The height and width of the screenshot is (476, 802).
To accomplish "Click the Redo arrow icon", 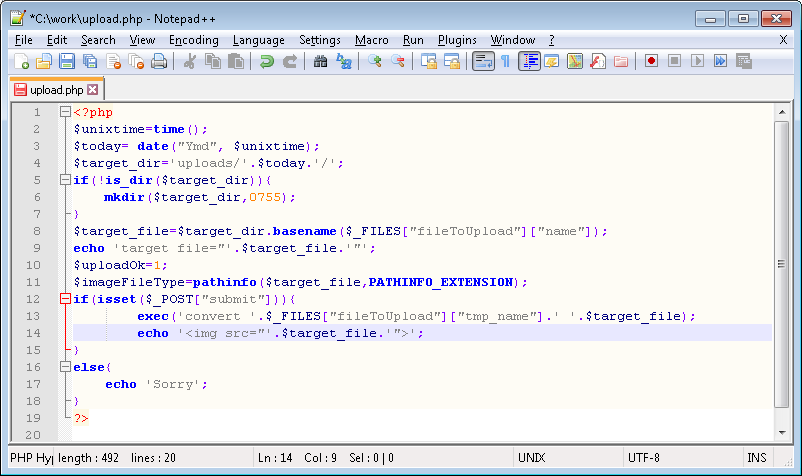I will tap(289, 61).
